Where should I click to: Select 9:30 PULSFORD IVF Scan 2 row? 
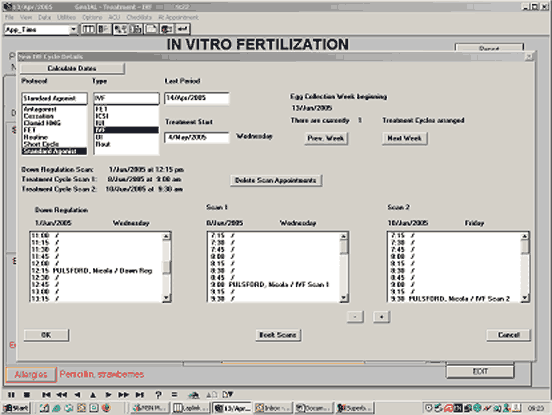[454, 298]
